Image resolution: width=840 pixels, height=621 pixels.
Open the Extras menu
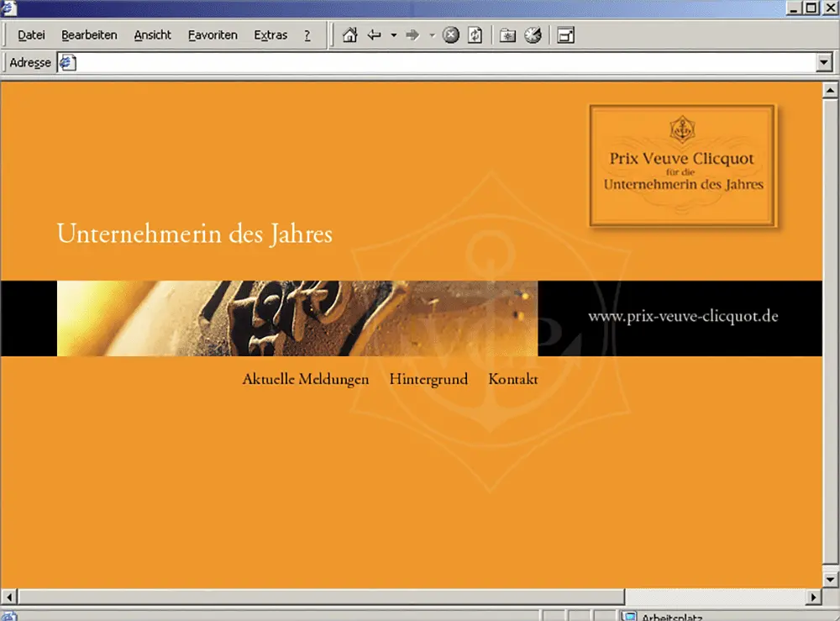270,35
